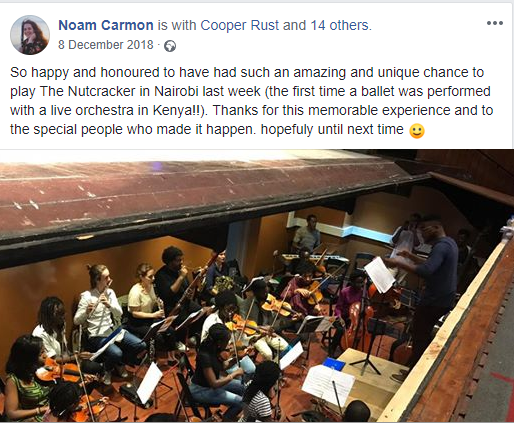Image resolution: width=514 pixels, height=423 pixels.
Task: Open the post options three-dot menu
Action: [x=495, y=23]
